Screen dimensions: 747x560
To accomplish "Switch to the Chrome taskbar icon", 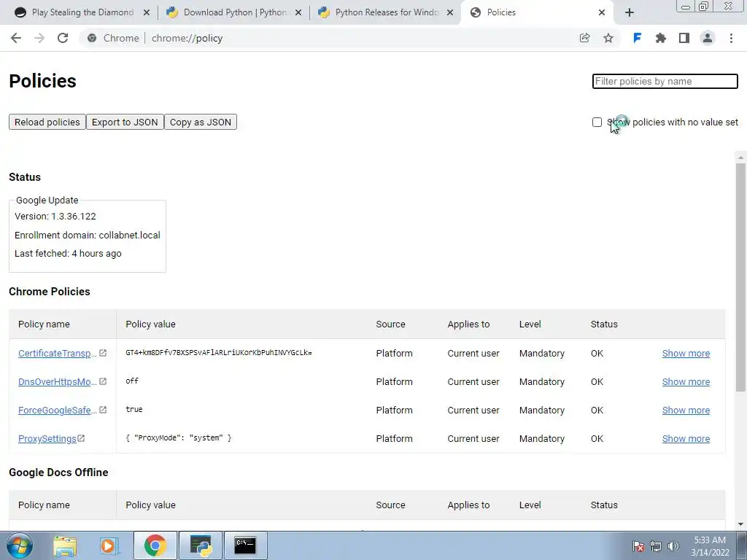I will [x=155, y=545].
